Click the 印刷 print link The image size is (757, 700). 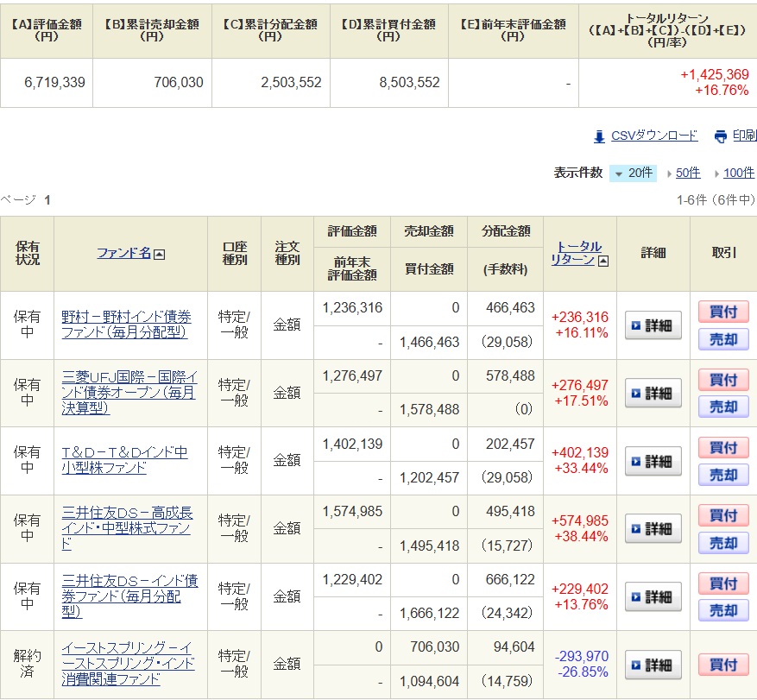point(744,136)
